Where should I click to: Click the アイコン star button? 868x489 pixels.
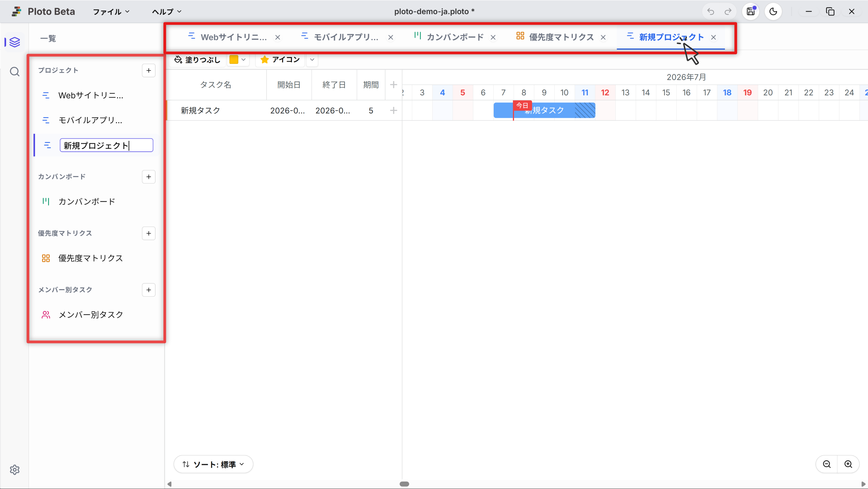[x=280, y=60]
